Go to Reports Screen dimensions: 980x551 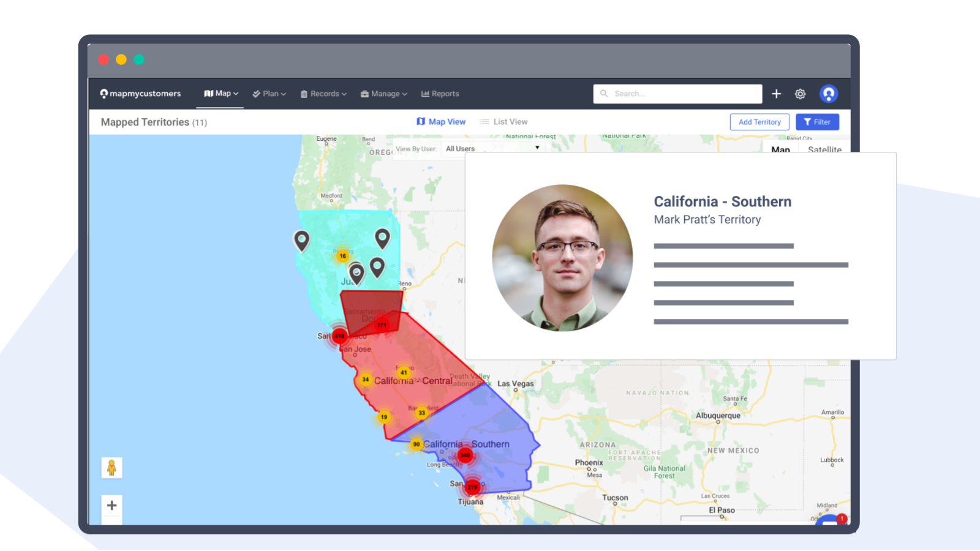pyautogui.click(x=440, y=94)
